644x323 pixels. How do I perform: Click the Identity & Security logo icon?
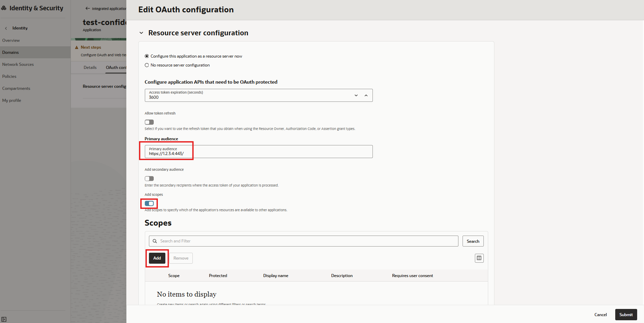[x=4, y=8]
